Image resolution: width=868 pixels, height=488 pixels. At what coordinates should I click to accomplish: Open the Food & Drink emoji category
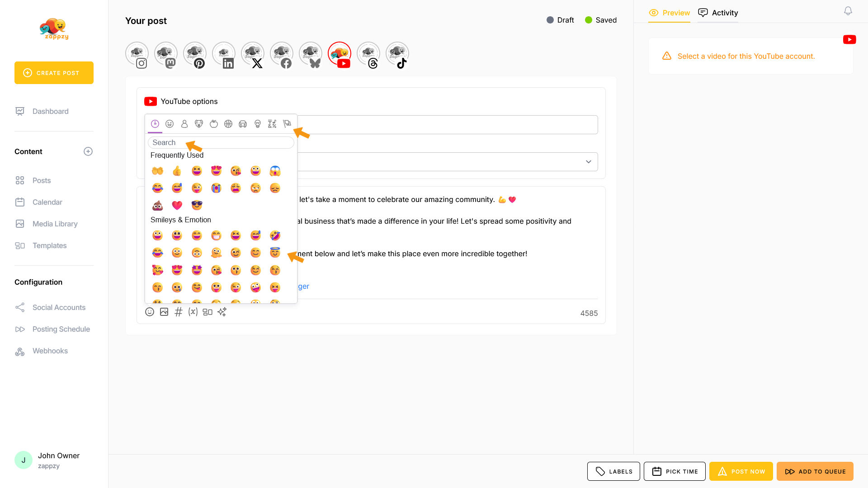pos(214,124)
